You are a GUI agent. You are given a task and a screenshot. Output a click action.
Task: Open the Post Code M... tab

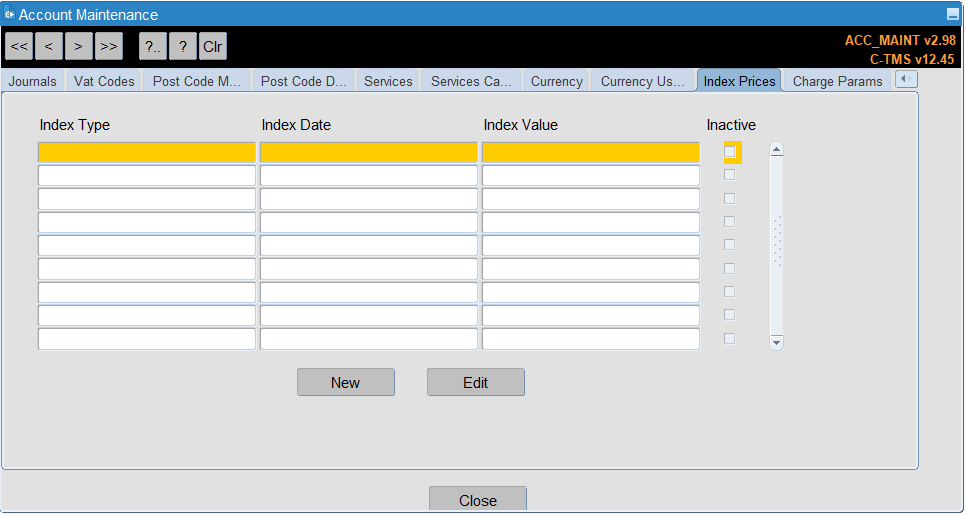197,81
